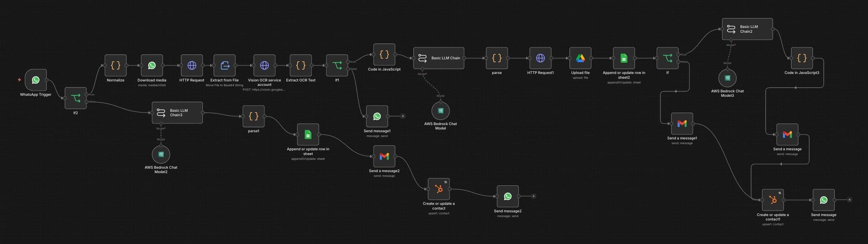Select the Basic LLM Chain3 node
Screen dimensions: 868x244
tap(177, 113)
